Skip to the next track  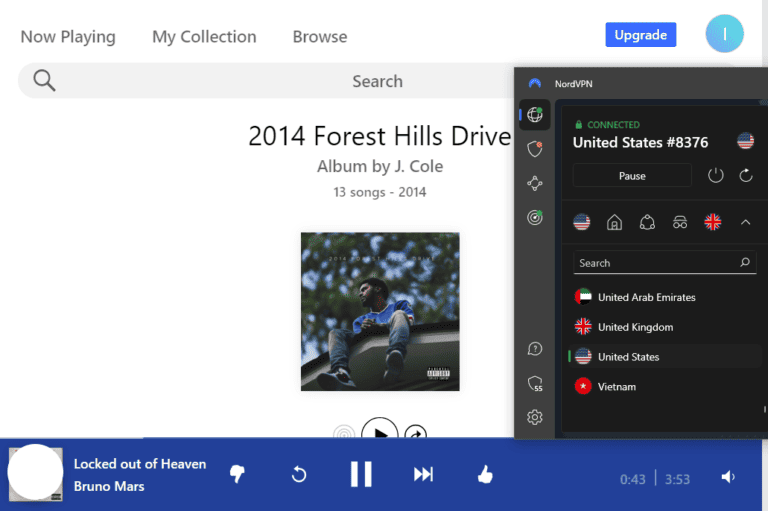pyautogui.click(x=423, y=474)
